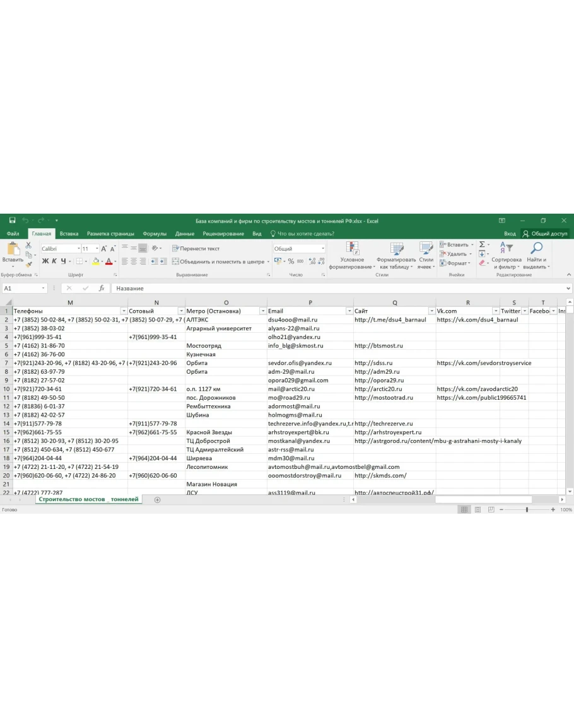The image size is (574, 728).
Task: Redo the action in the quick access toolbar
Action: tap(41, 221)
